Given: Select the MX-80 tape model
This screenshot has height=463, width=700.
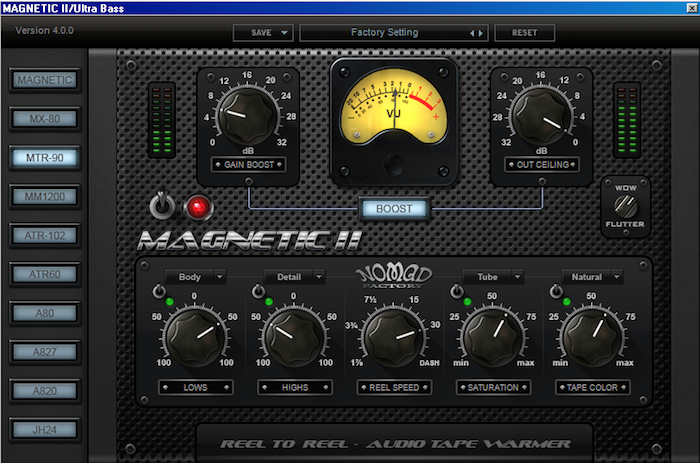Looking at the screenshot, I should click(x=45, y=119).
